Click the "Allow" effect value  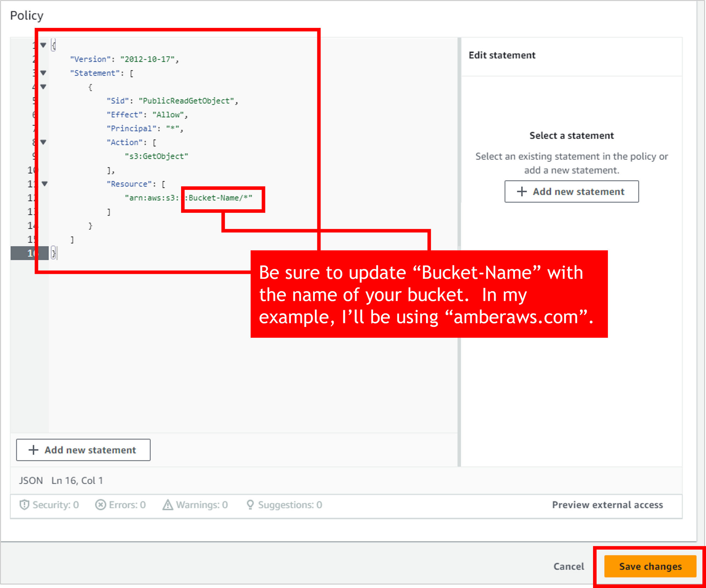(x=168, y=115)
